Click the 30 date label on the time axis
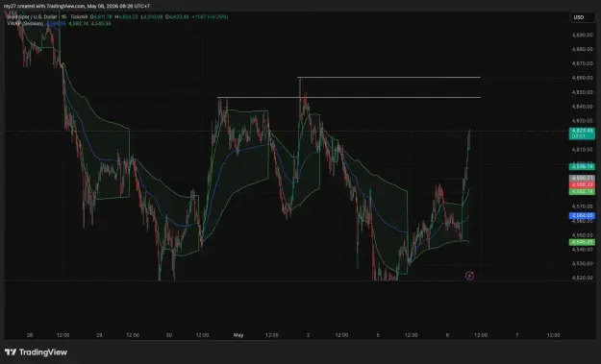Image resolution: width=601 pixels, height=364 pixels. 169,335
